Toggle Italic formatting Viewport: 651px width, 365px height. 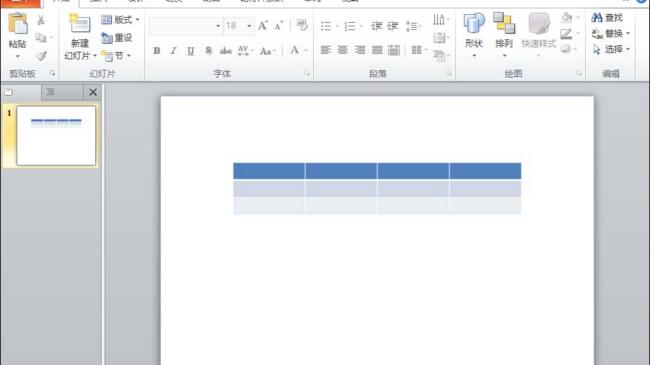174,51
